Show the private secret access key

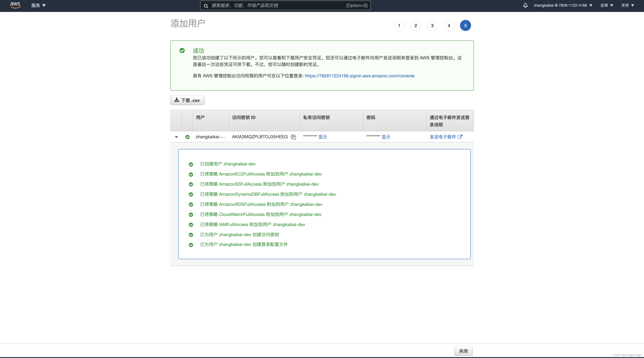click(x=322, y=137)
